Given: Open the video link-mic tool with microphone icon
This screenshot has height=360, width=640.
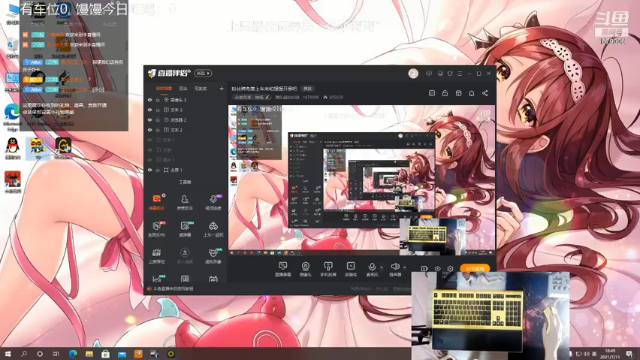Looking at the screenshot, I should (213, 202).
